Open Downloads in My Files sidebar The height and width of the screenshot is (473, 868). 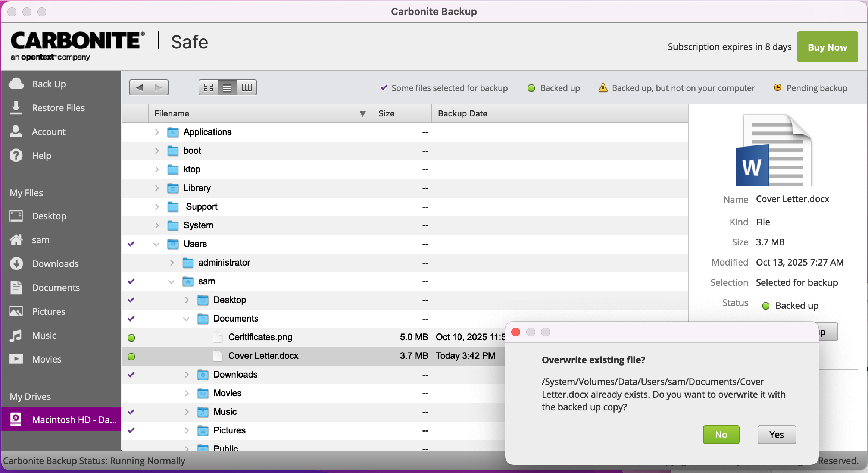tap(55, 264)
